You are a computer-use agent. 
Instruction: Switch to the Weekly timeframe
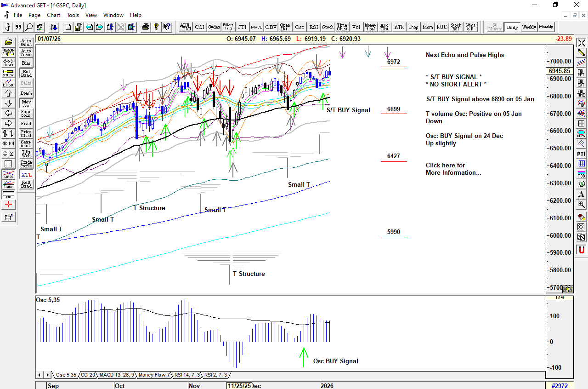[x=529, y=27]
